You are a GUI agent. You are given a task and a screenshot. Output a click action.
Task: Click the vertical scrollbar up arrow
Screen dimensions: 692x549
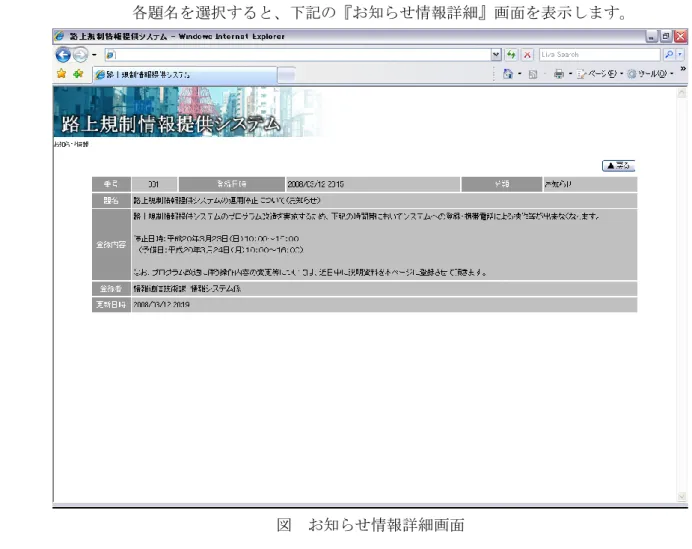tap(682, 93)
